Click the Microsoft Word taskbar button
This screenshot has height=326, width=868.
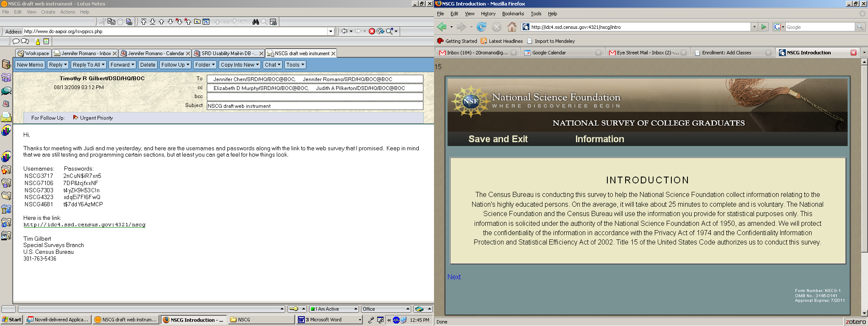pos(329,320)
